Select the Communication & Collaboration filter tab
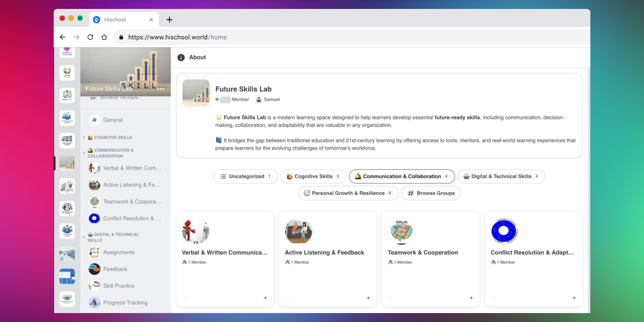 coord(402,176)
